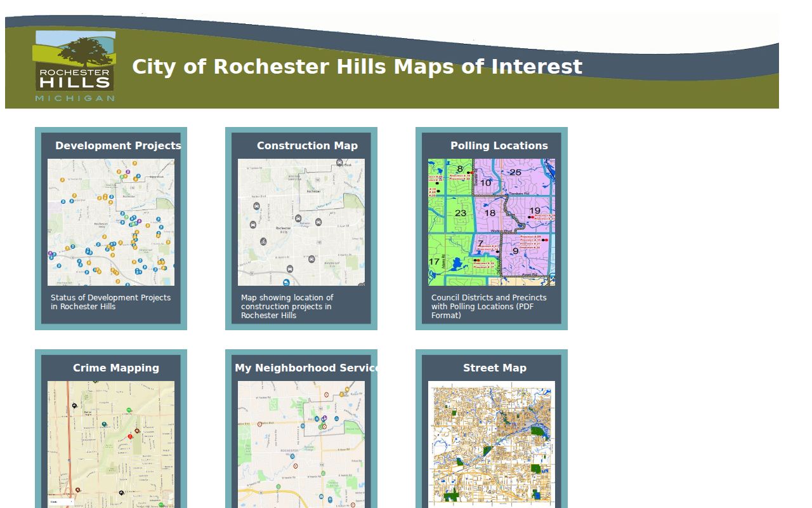
Task: Click 'Status of Development Projects in Rochester Hills' text
Action: click(x=111, y=302)
